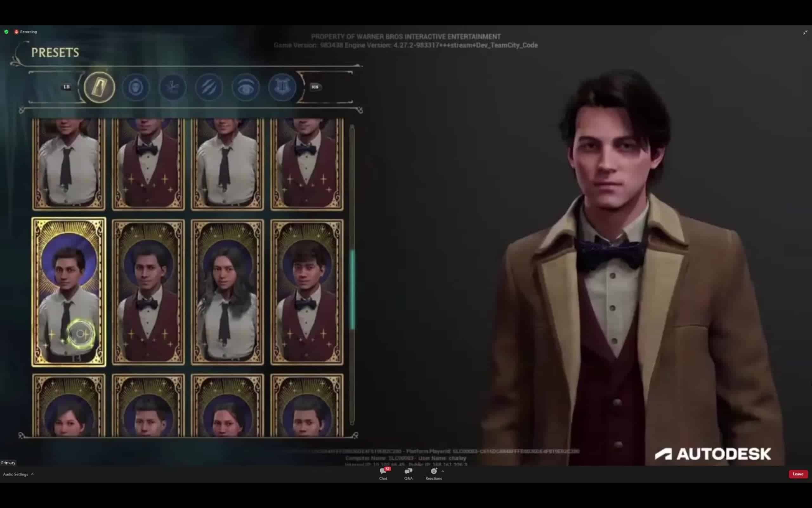Leave the webinar
The image size is (812, 508).
tap(798, 474)
